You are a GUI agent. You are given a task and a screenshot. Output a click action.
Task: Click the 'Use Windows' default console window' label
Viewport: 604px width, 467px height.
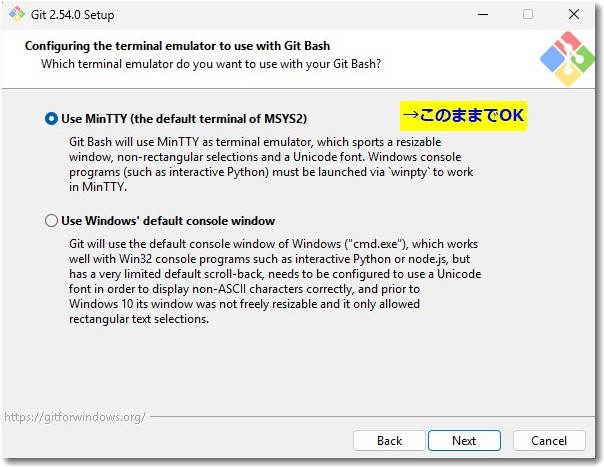click(168, 221)
